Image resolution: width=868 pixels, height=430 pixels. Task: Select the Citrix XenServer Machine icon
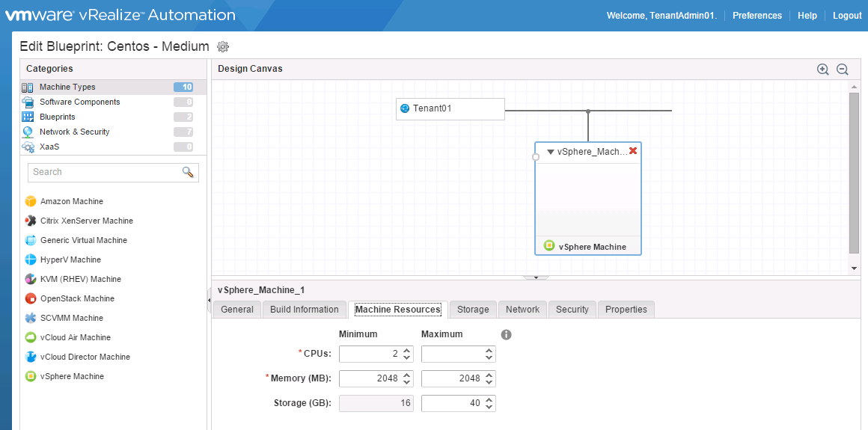click(x=31, y=221)
